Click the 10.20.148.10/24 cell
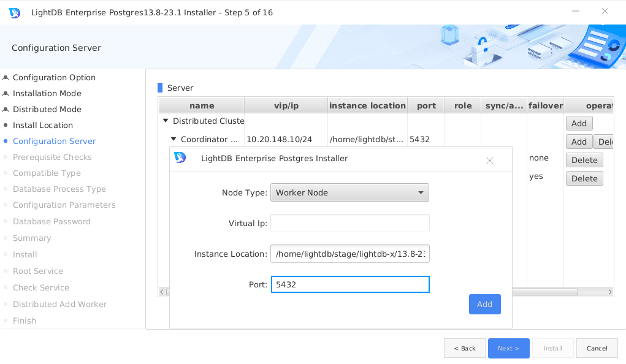This screenshot has width=626, height=364. pos(279,139)
